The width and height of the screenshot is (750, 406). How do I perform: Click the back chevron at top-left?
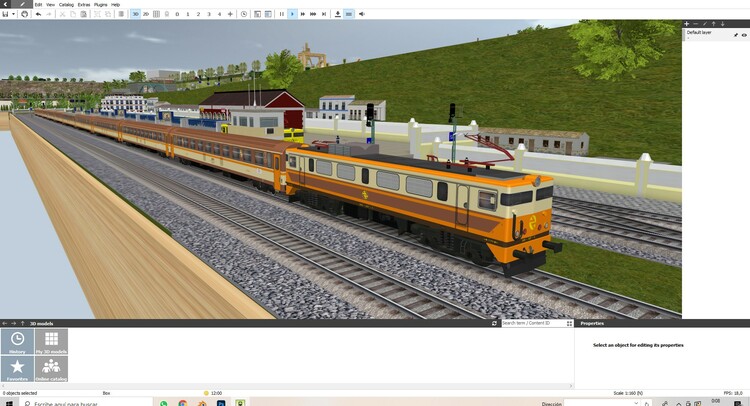pyautogui.click(x=5, y=4)
